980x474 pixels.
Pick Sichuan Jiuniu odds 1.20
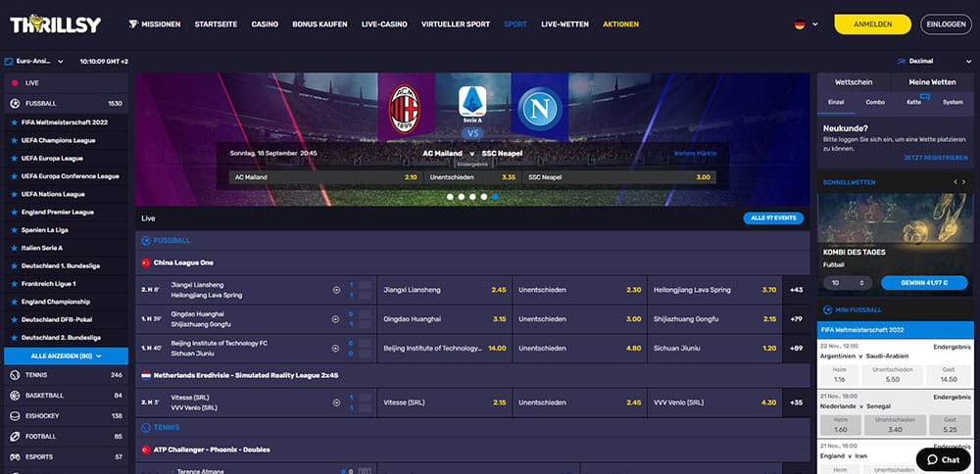point(714,349)
